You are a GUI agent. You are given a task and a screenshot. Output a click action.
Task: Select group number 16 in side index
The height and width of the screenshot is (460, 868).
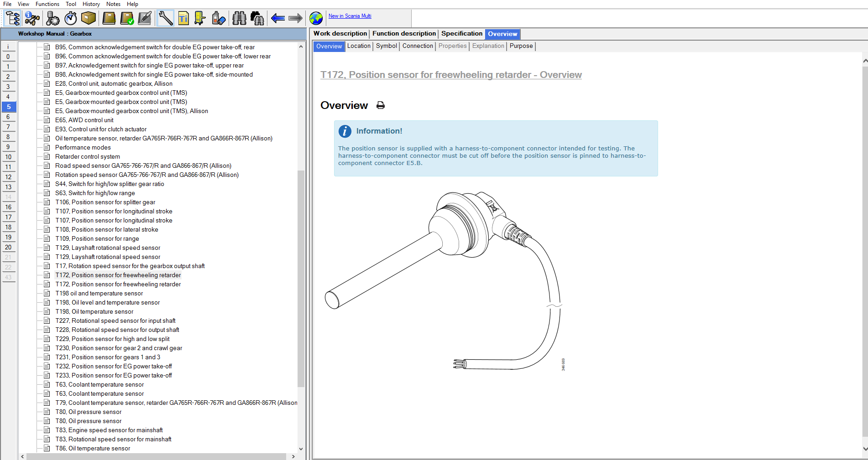click(x=8, y=207)
